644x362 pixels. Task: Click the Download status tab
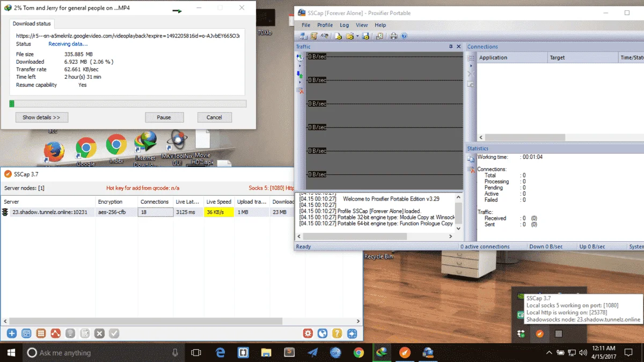coord(32,24)
